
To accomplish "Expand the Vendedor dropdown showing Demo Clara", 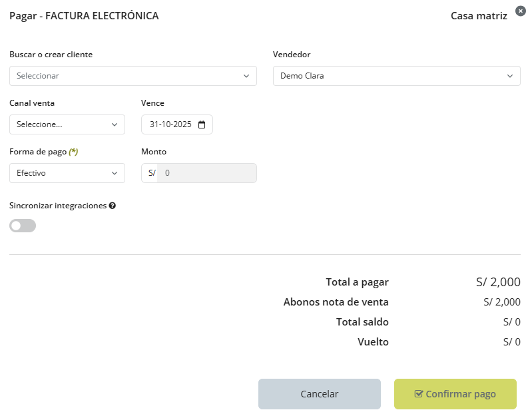I will coord(397,76).
